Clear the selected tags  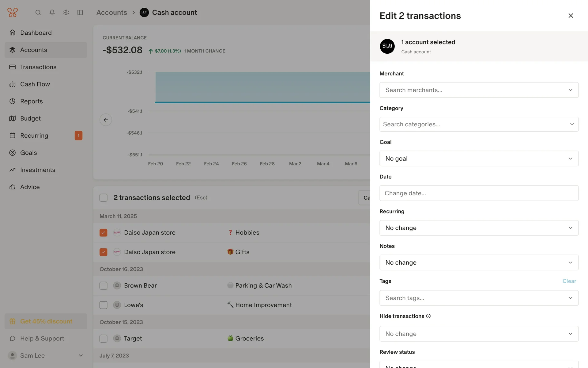pyautogui.click(x=569, y=281)
